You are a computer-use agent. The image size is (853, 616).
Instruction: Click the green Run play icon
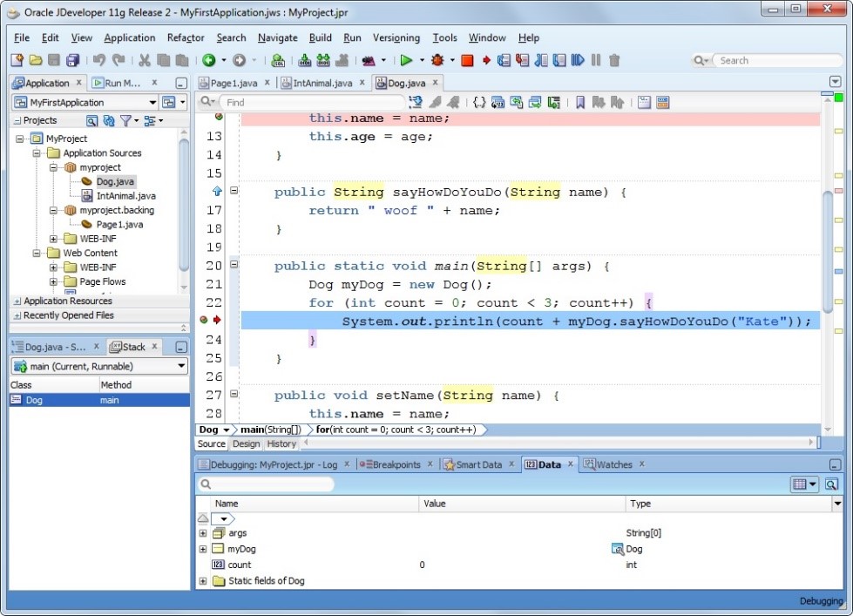click(406, 60)
